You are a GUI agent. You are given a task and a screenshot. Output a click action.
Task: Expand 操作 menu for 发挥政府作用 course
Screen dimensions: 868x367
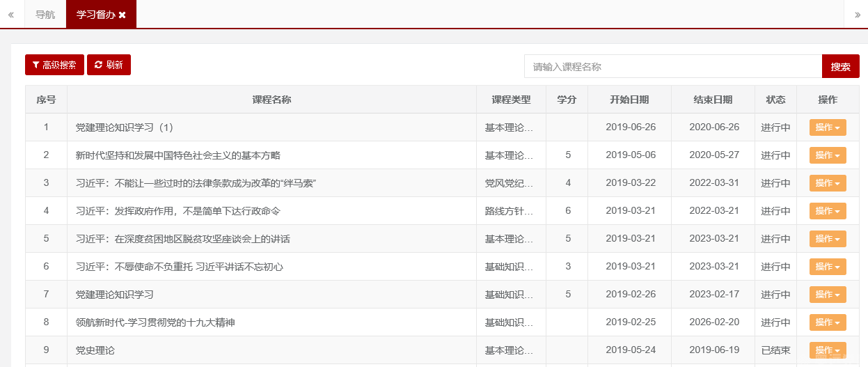828,211
